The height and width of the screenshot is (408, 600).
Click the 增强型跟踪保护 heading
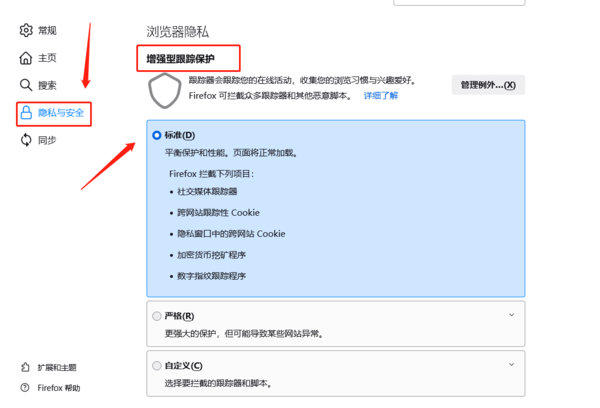pyautogui.click(x=180, y=59)
